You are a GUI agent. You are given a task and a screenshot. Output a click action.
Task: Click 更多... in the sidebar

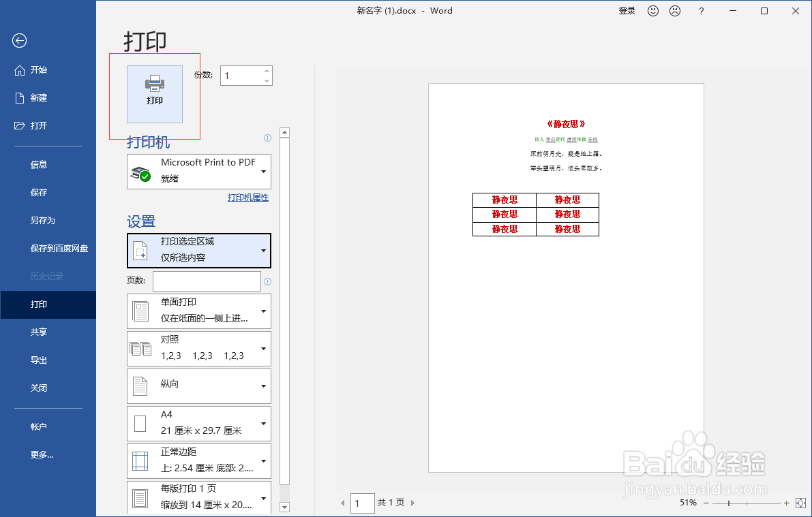coord(48,455)
